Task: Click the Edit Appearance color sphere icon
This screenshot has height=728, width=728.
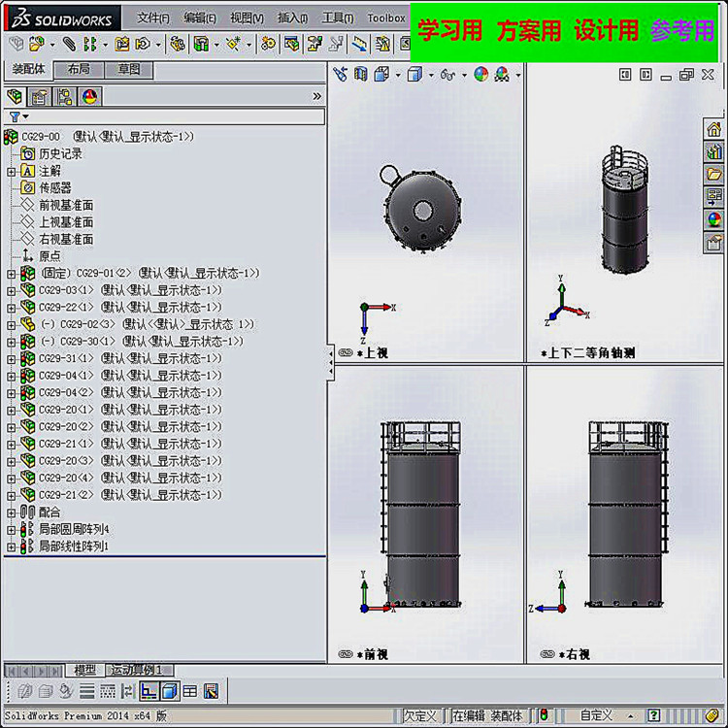Action: (481, 75)
